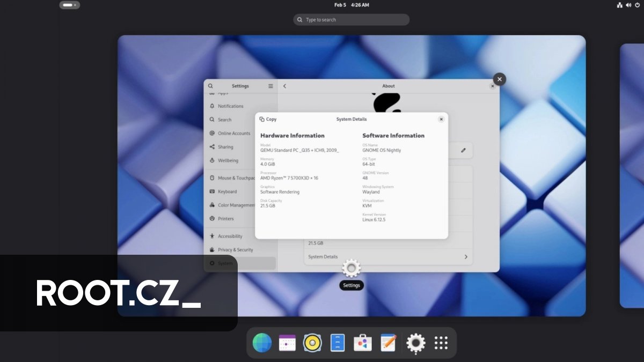Open the Files app from the dock
This screenshot has width=644, height=362.
click(337, 342)
